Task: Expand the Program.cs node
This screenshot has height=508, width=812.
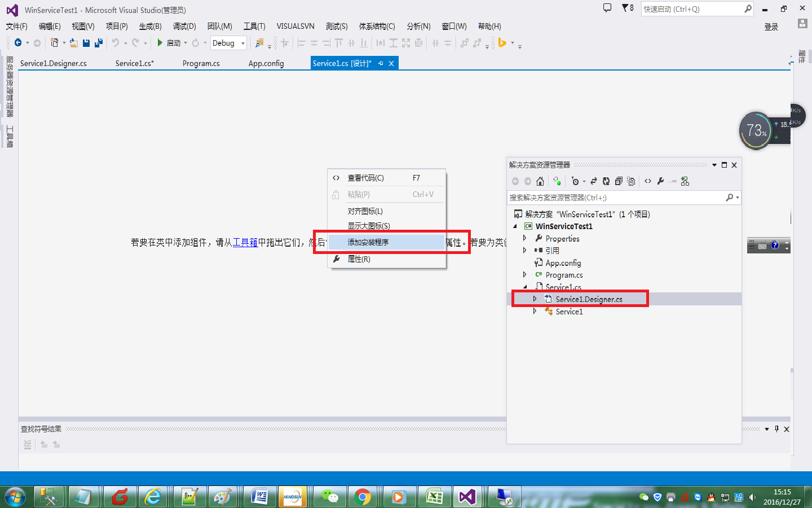Action: tap(524, 274)
